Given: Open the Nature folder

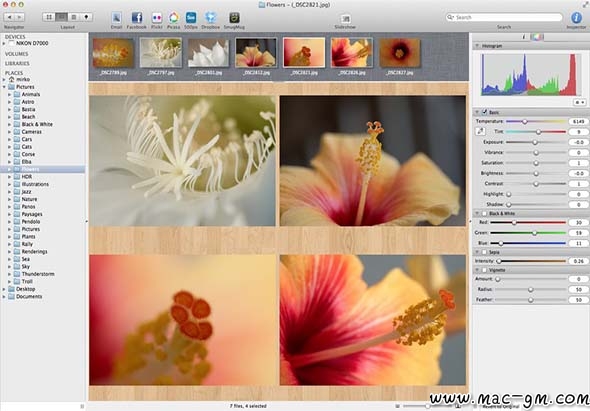Looking at the screenshot, I should [29, 199].
